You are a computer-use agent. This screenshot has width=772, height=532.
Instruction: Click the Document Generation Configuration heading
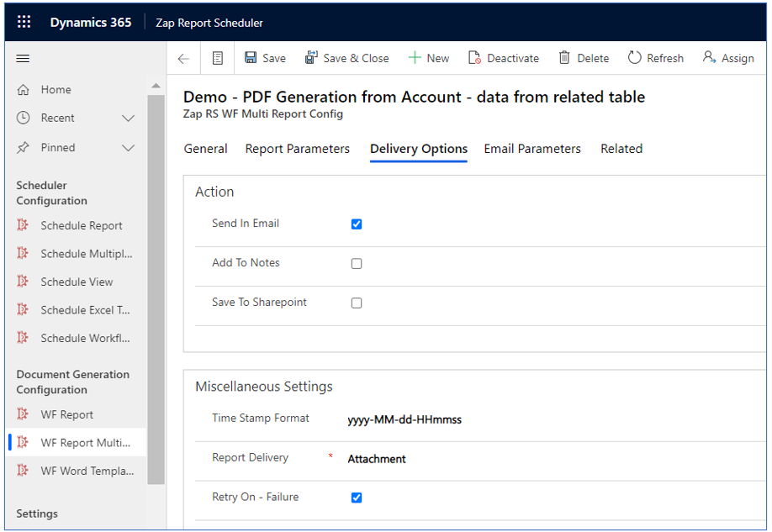[73, 382]
